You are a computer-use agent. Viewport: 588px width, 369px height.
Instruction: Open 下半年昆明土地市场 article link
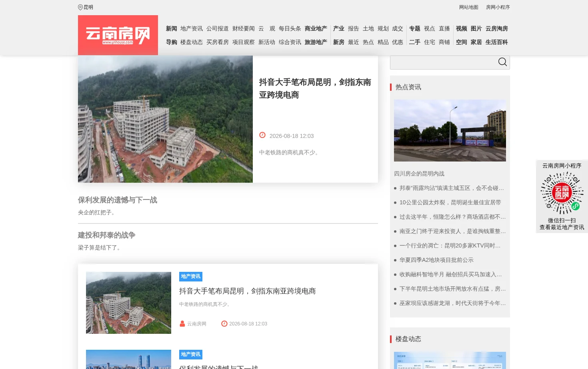452,289
